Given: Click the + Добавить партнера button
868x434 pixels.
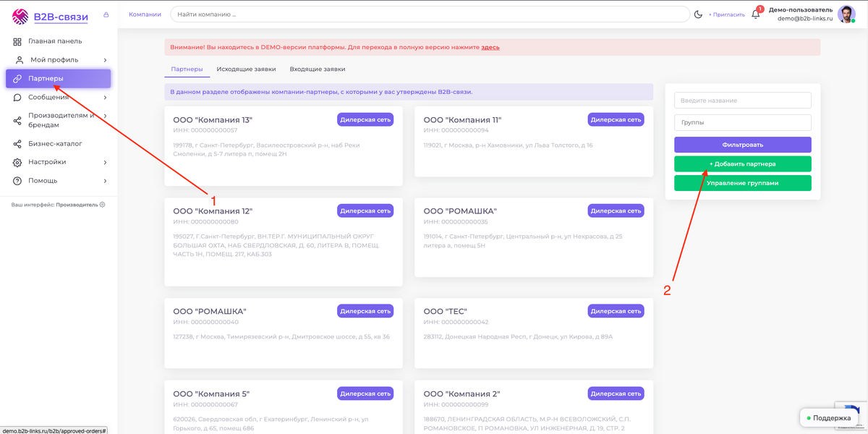Looking at the screenshot, I should [742, 164].
